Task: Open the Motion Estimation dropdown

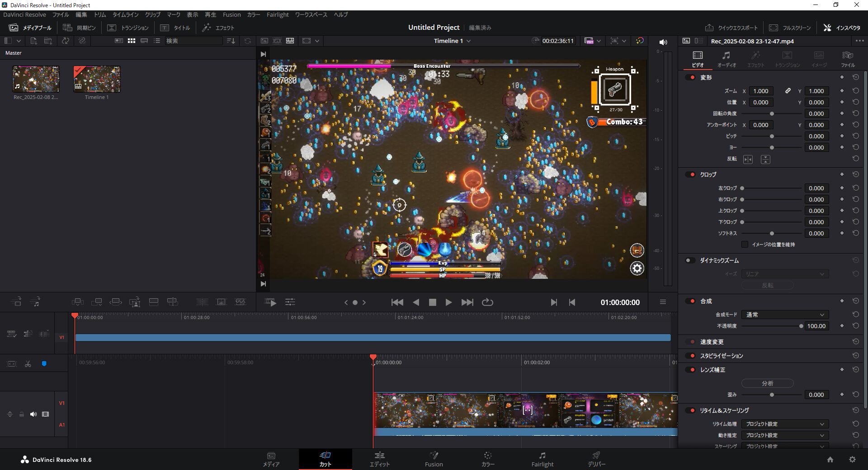Action: pyautogui.click(x=785, y=435)
